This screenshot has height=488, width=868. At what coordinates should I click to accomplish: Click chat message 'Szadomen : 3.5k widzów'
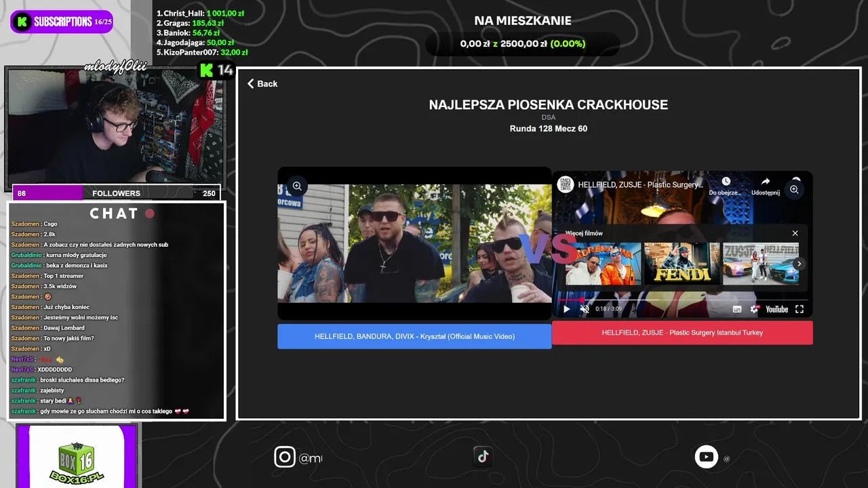[44, 286]
